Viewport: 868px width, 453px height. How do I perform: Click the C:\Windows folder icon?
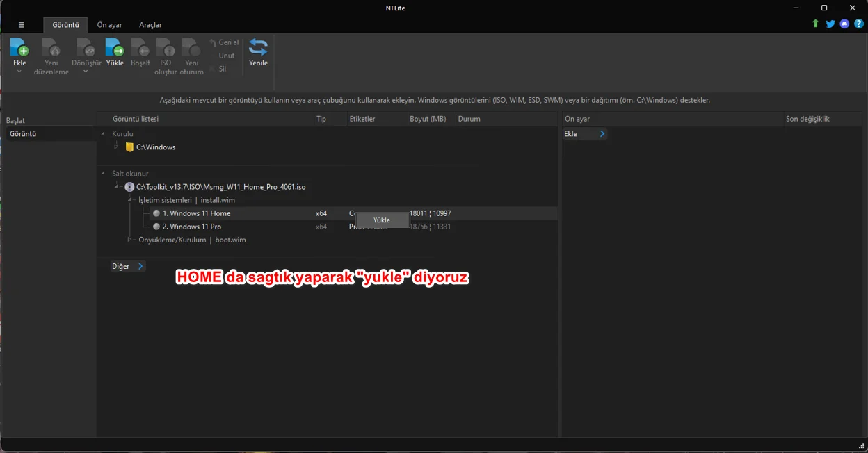pyautogui.click(x=129, y=147)
